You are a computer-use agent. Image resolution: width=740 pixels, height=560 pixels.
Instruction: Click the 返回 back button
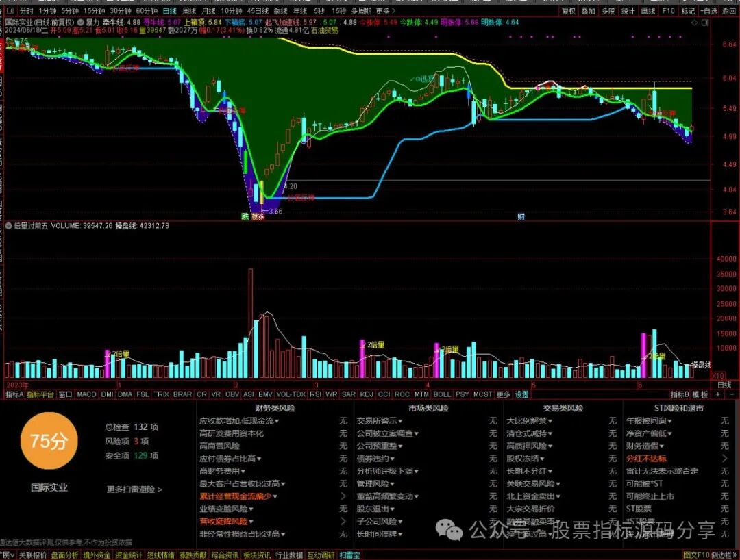(729, 10)
